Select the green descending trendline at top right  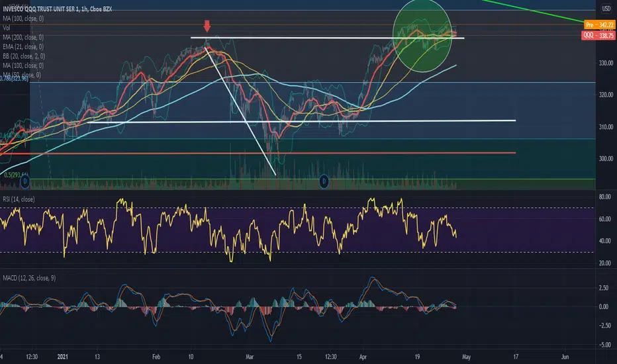pos(533,11)
